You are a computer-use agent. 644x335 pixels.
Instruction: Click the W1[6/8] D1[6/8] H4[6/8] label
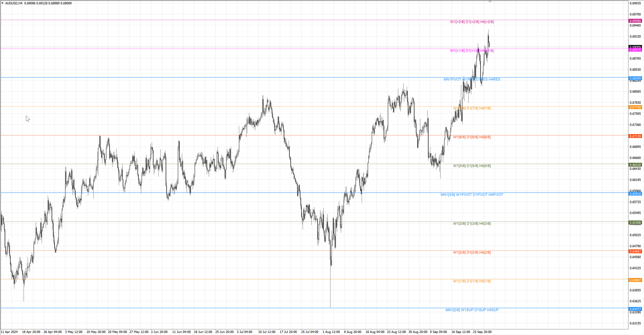click(x=472, y=137)
